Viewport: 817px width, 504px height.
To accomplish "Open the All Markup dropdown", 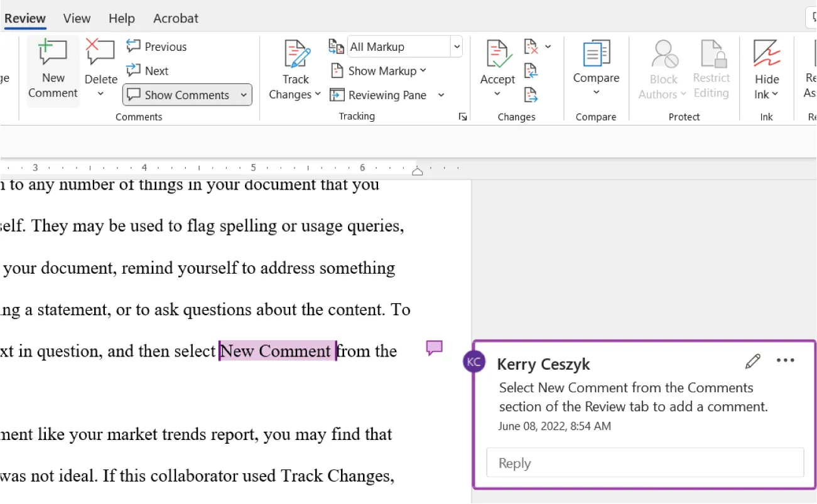I will click(456, 46).
